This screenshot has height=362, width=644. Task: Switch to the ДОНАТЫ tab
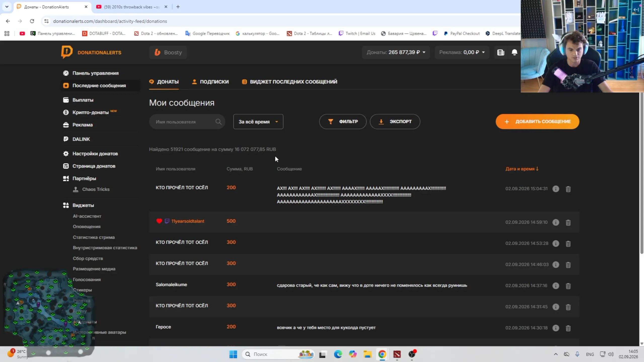point(164,82)
